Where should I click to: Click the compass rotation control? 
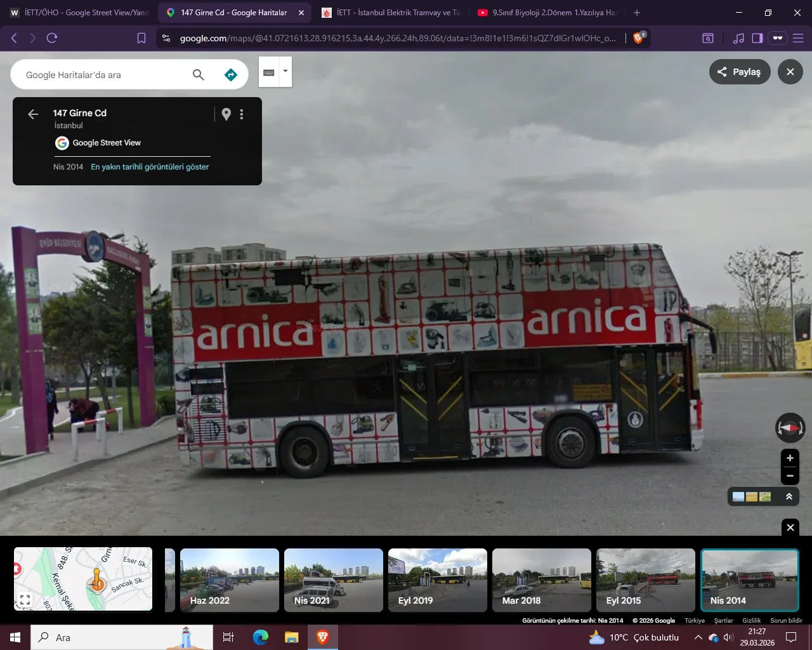790,428
